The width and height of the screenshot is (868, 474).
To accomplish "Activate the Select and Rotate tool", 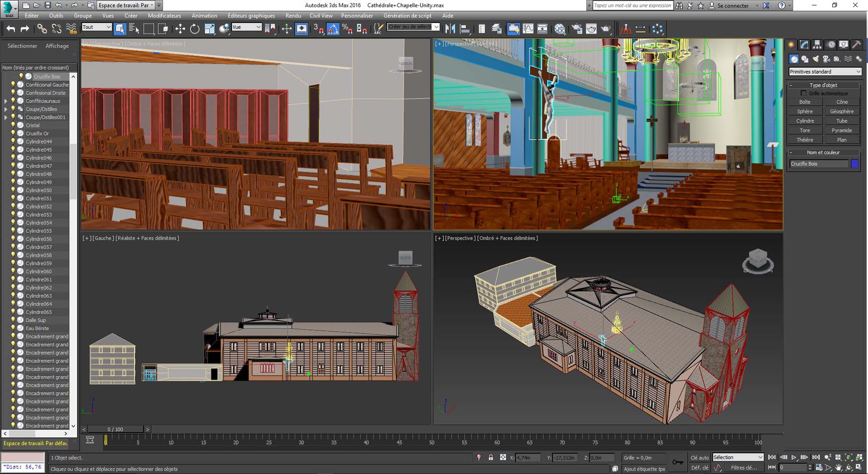I will tap(194, 29).
